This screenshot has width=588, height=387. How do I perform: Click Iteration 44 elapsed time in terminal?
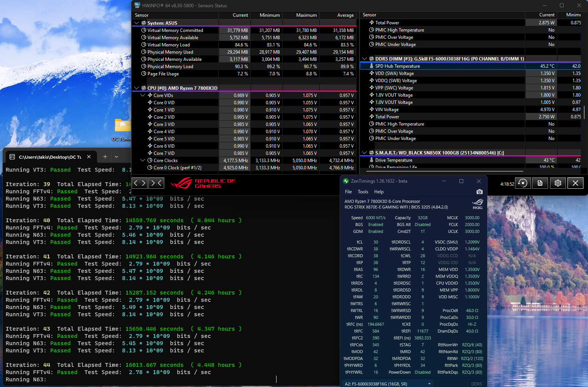(183, 365)
